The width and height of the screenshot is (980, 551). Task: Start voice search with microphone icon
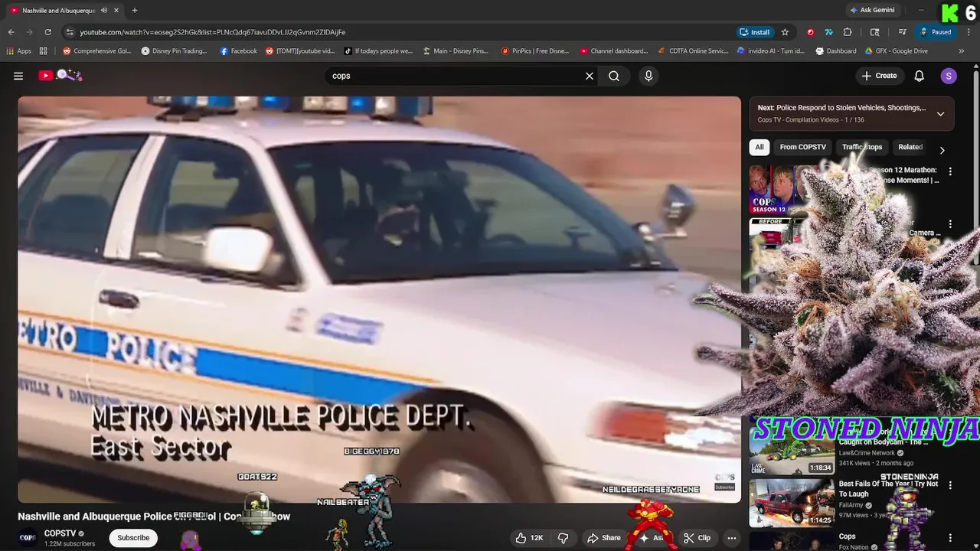click(x=648, y=76)
